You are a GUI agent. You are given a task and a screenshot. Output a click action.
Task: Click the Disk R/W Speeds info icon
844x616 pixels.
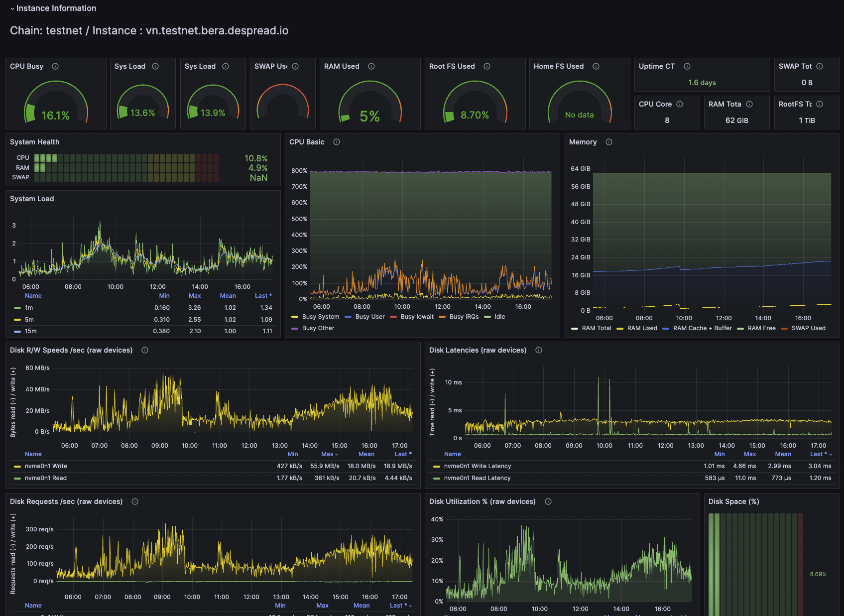click(x=145, y=350)
